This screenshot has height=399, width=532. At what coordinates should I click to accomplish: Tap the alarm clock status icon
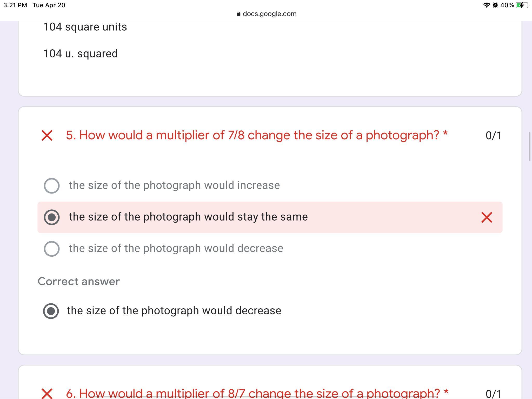click(495, 5)
